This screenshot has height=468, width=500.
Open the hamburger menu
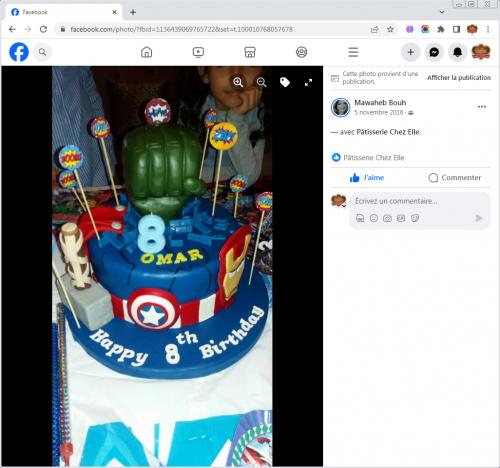coord(353,52)
